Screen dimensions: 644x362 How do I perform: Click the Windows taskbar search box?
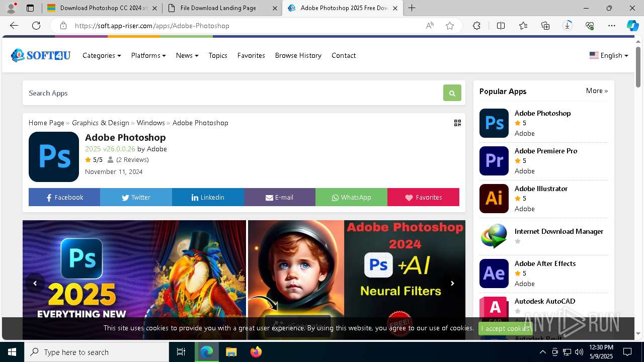pos(97,352)
